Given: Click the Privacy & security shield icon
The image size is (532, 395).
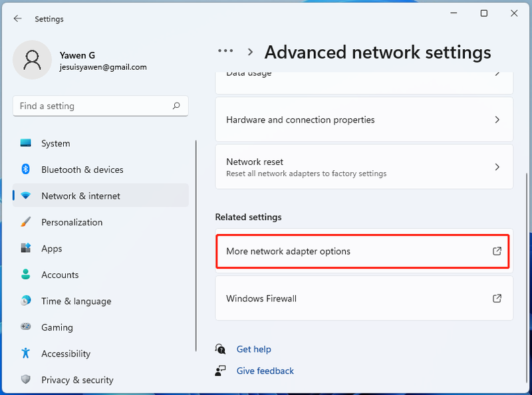Looking at the screenshot, I should [x=25, y=380].
